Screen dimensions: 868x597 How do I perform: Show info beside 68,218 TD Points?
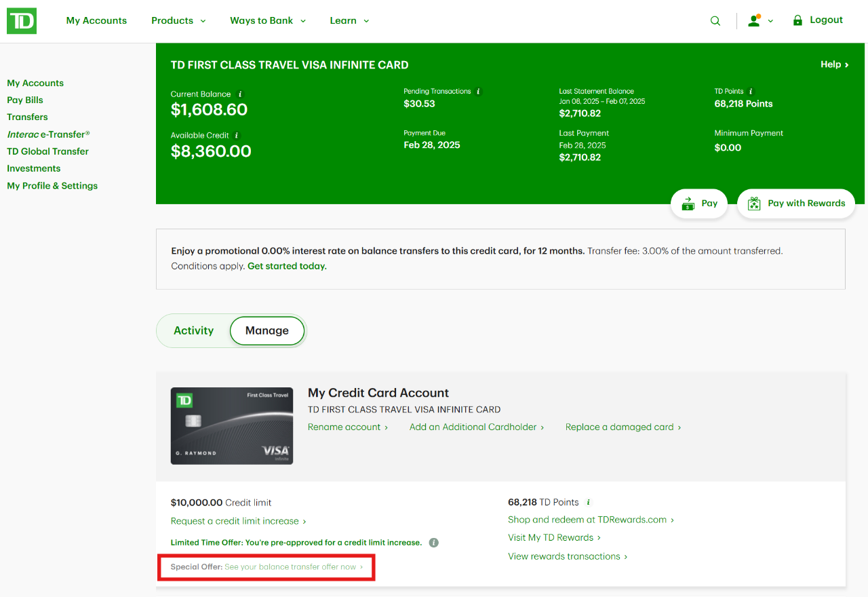click(x=589, y=503)
